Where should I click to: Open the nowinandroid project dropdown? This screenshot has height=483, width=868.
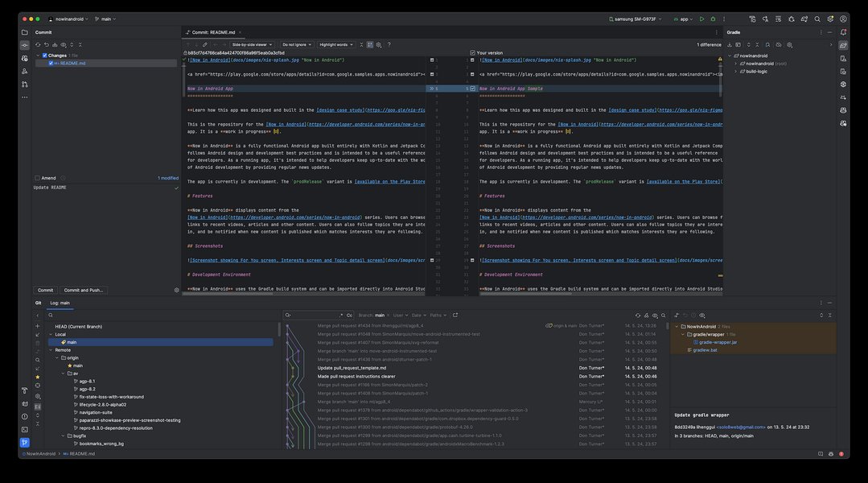[x=68, y=19]
